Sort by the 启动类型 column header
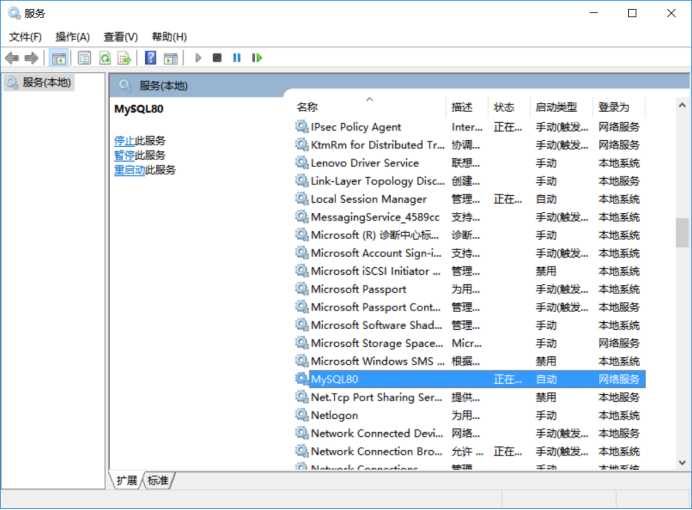 (562, 107)
